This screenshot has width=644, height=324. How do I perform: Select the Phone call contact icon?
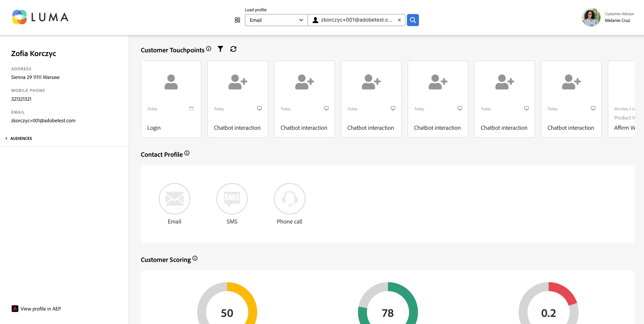pos(290,199)
